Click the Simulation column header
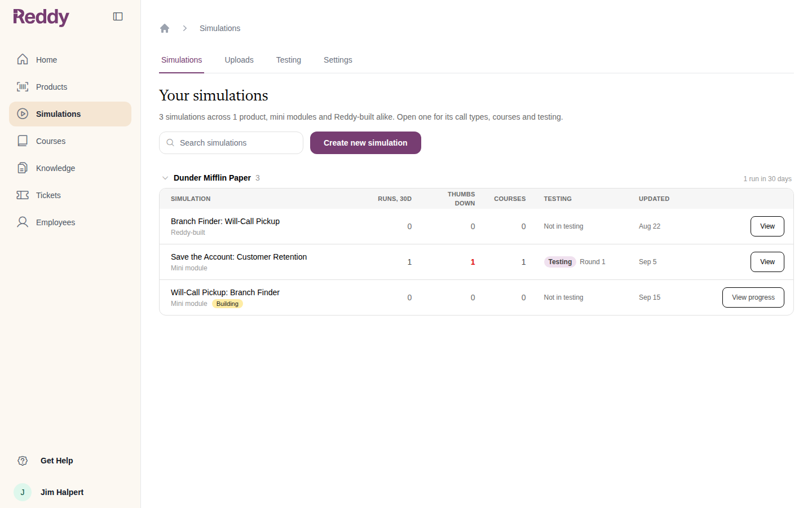 coord(191,199)
